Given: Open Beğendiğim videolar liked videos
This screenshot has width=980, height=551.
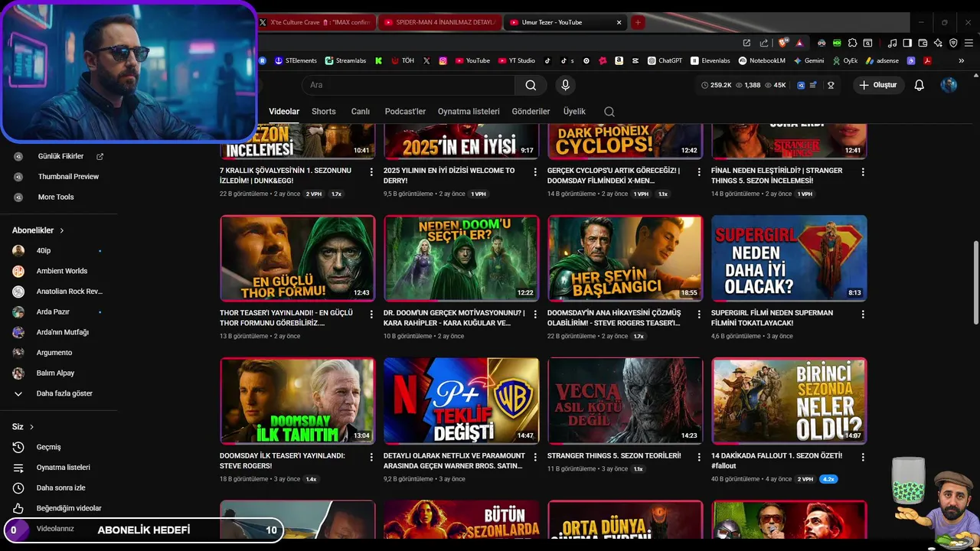Looking at the screenshot, I should [58, 508].
